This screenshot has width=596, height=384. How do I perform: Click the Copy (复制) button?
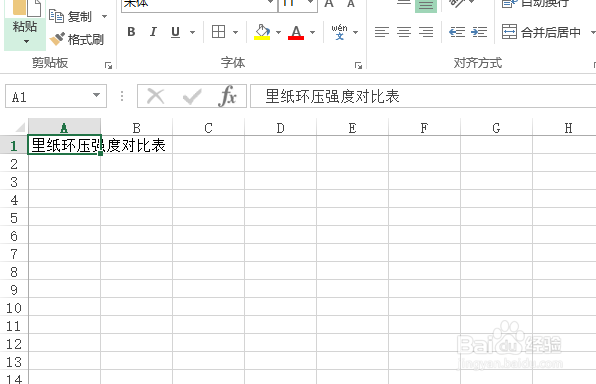71,16
